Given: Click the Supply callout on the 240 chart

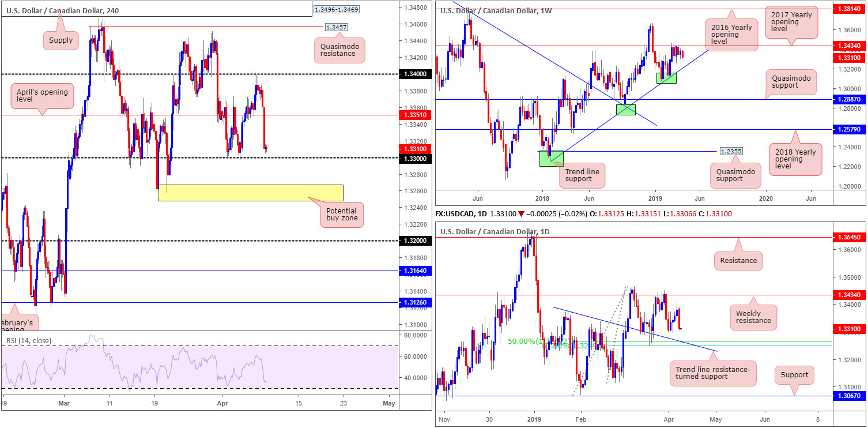Looking at the screenshot, I should point(61,40).
